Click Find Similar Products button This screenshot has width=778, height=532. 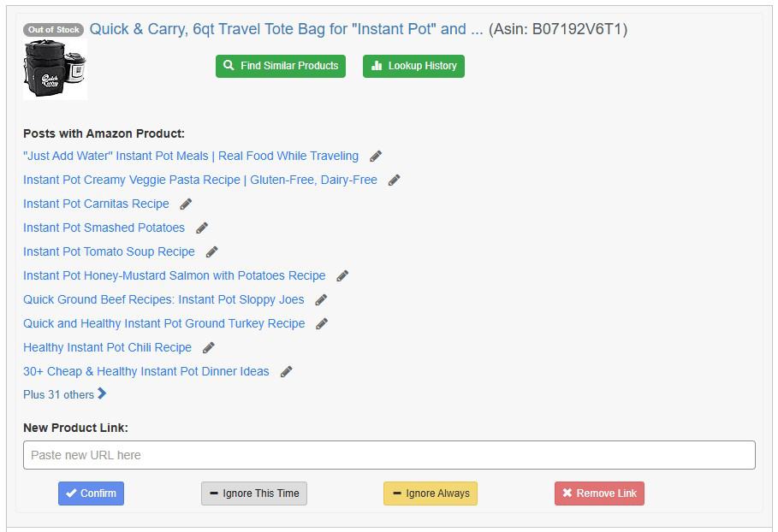tap(281, 66)
